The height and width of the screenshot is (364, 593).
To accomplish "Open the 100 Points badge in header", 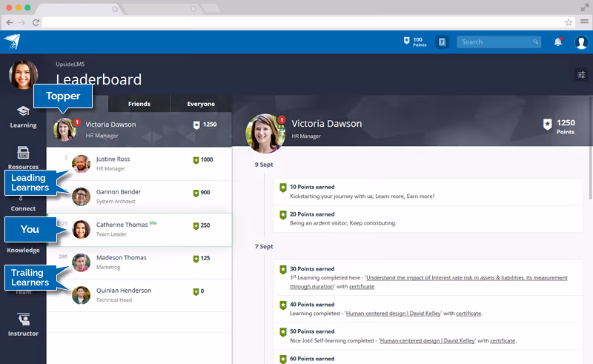I will 415,42.
